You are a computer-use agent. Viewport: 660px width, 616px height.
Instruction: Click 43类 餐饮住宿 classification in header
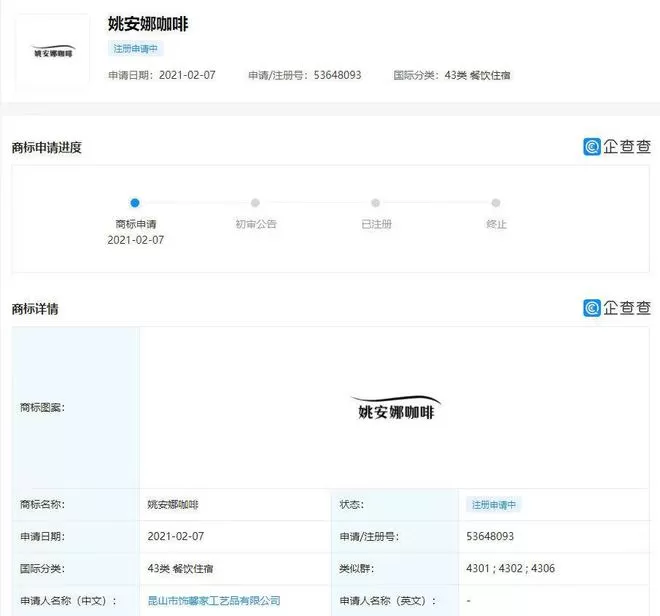coord(477,75)
